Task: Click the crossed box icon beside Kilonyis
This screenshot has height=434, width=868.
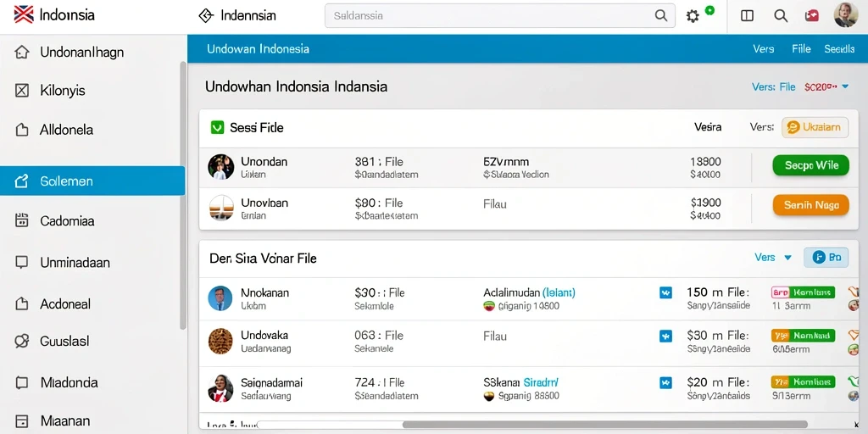Action: pyautogui.click(x=21, y=90)
